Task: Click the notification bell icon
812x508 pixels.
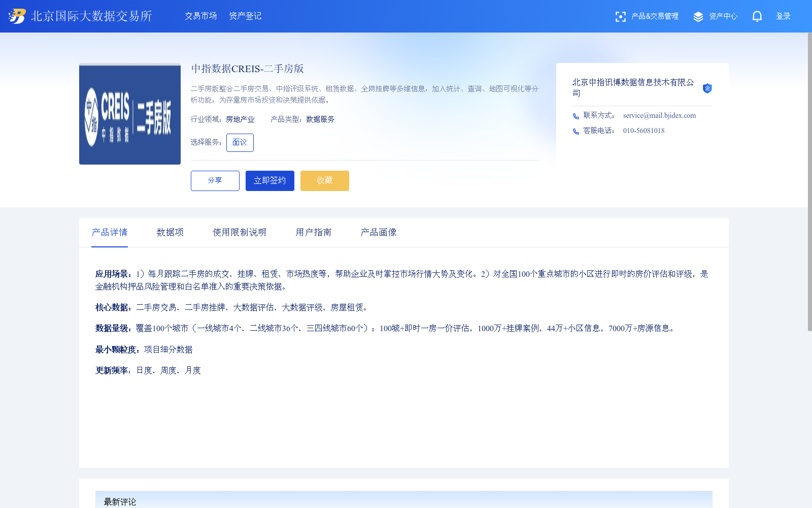Action: pyautogui.click(x=757, y=16)
